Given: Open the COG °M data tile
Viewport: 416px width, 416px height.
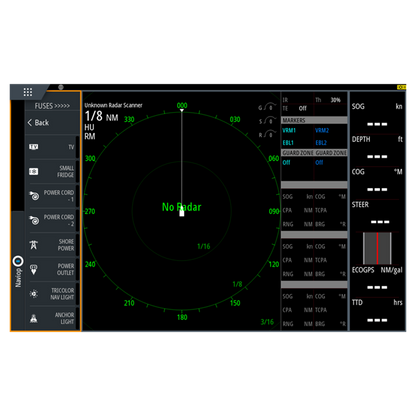Looking at the screenshot, I should (x=377, y=180).
